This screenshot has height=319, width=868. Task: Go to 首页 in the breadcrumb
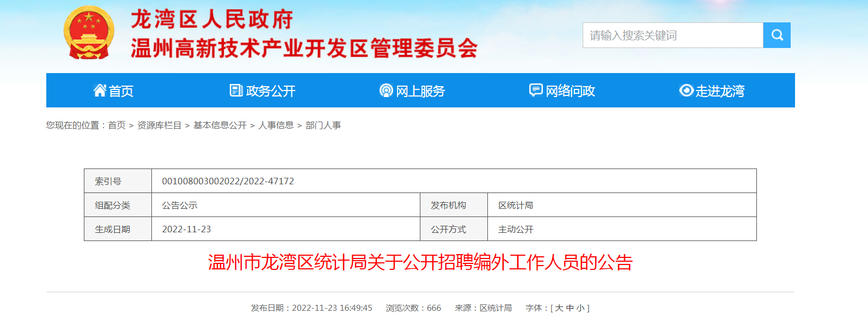coord(117,125)
